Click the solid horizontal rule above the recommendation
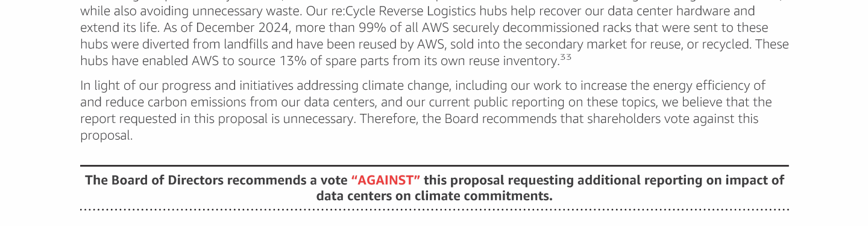The image size is (868, 226). coord(434,166)
